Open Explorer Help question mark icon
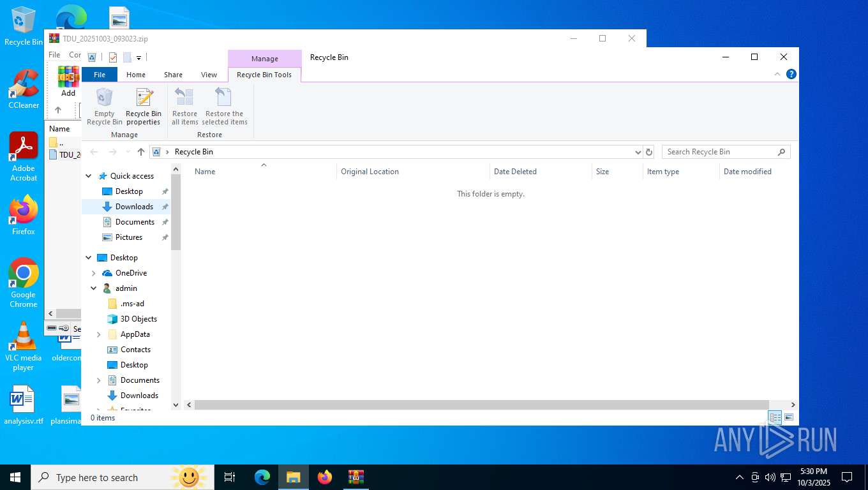The height and width of the screenshot is (490, 868). click(791, 74)
